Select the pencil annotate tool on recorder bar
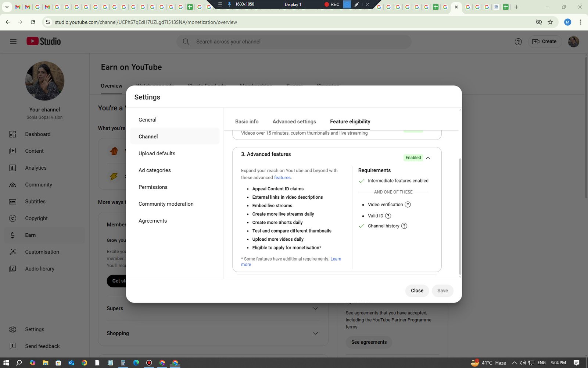 (x=357, y=4)
